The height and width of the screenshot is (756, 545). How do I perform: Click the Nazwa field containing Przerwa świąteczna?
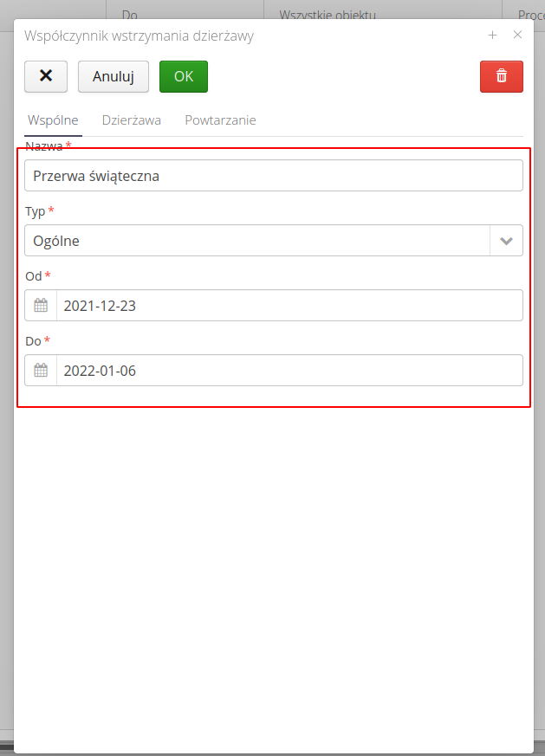coord(273,175)
